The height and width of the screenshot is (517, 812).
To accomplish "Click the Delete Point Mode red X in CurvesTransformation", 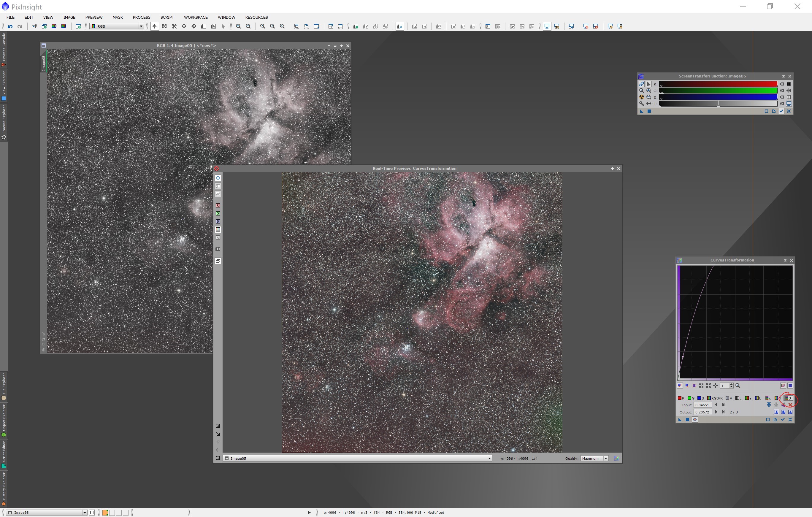I will (790, 405).
